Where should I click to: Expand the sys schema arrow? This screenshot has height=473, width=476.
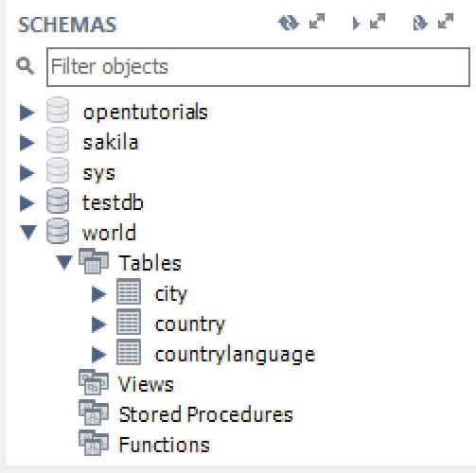pyautogui.click(x=26, y=173)
